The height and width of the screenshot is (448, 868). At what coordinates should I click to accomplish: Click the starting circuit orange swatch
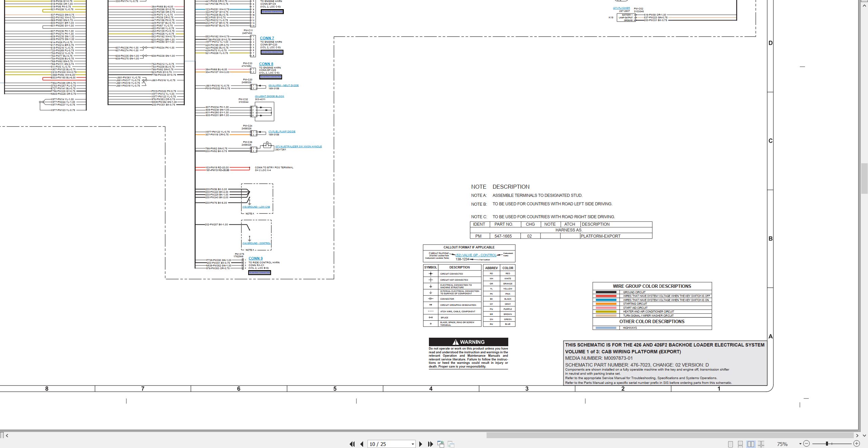tap(606, 304)
